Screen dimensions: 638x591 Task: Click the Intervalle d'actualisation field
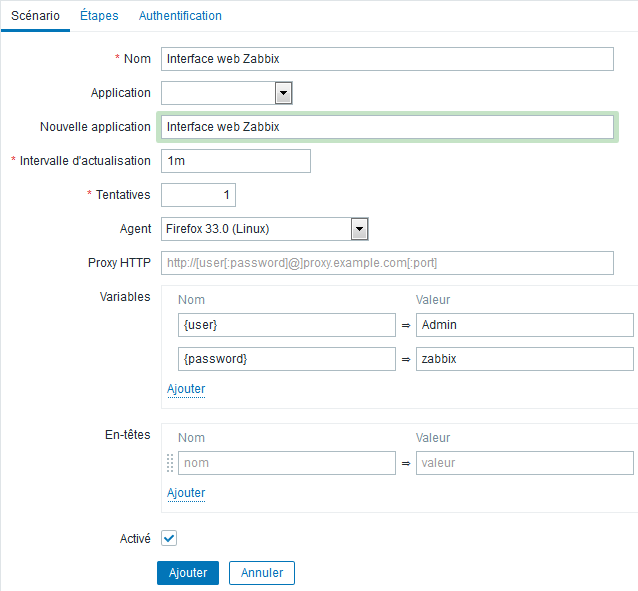[236, 161]
